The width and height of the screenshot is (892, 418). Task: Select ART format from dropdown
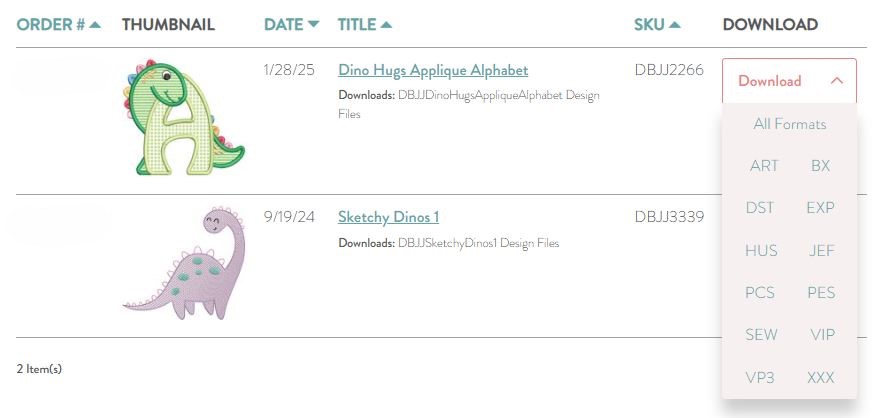(764, 166)
